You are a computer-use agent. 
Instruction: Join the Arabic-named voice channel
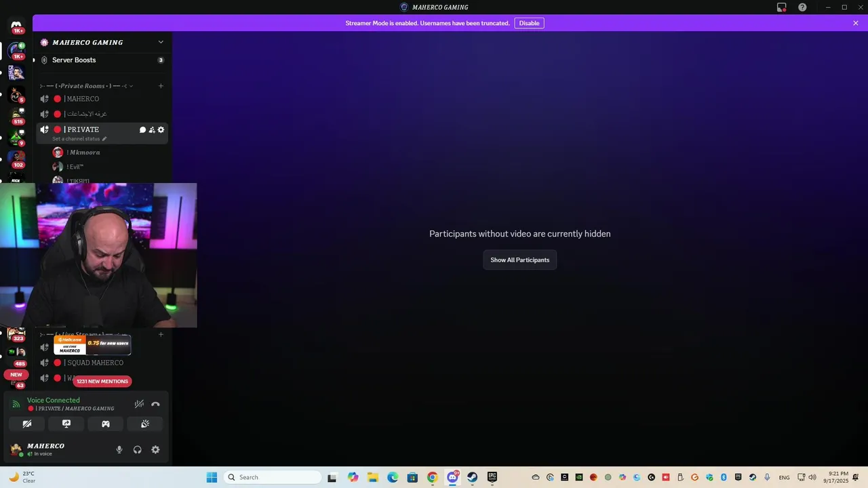pyautogui.click(x=102, y=114)
